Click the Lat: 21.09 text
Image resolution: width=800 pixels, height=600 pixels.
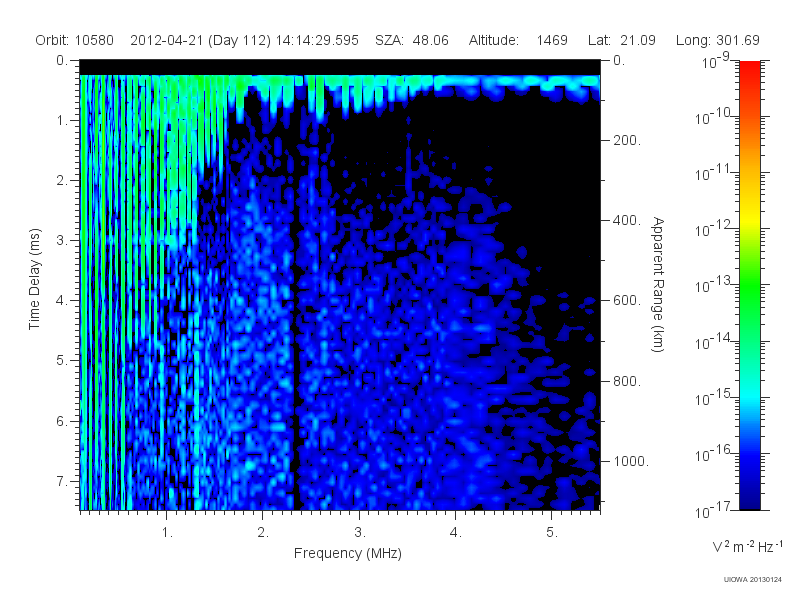tap(621, 40)
